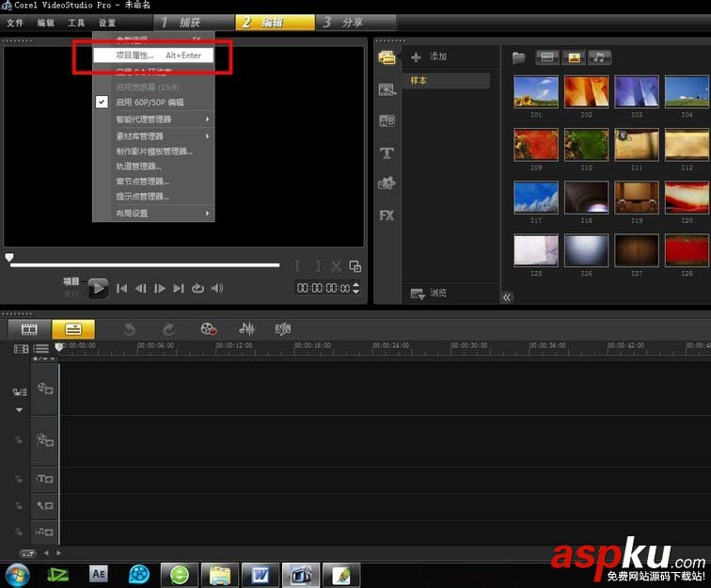Viewport: 711px width, 588px height.
Task: Switch to Storyboard view
Action: click(29, 329)
